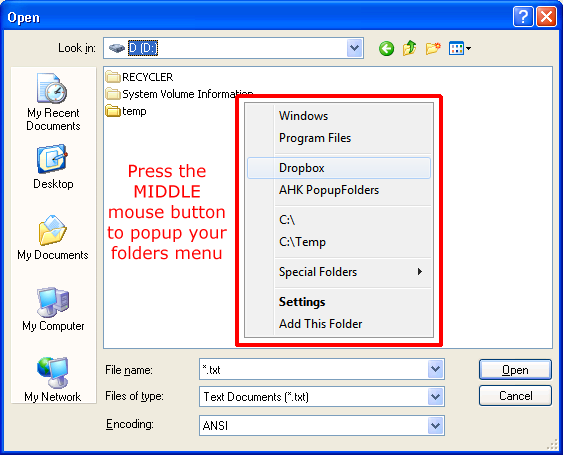Expand the Look in drive dropdown

355,48
